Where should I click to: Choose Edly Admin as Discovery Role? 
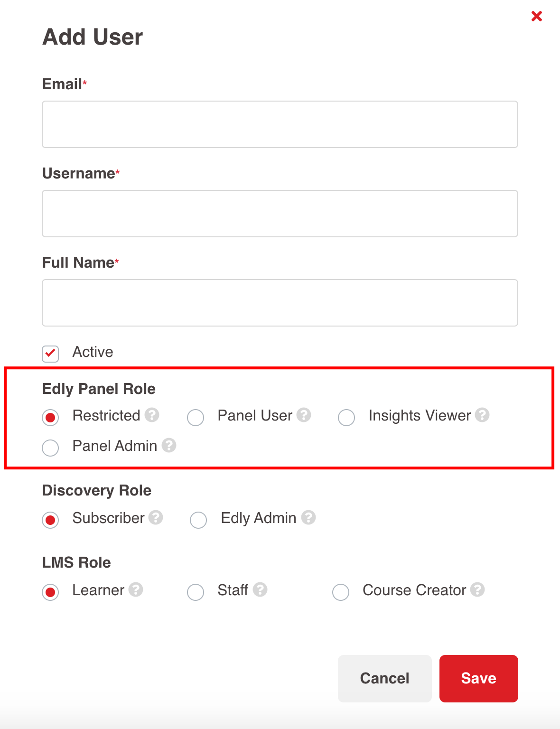[198, 521]
